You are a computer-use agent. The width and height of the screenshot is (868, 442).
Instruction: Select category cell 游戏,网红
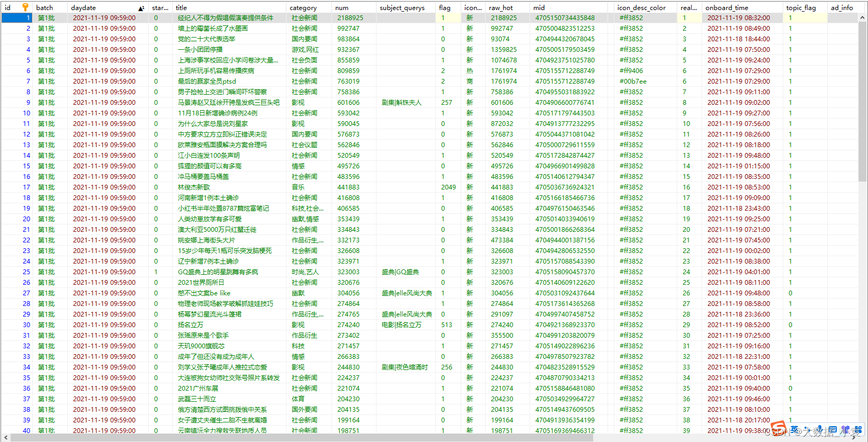pos(306,50)
